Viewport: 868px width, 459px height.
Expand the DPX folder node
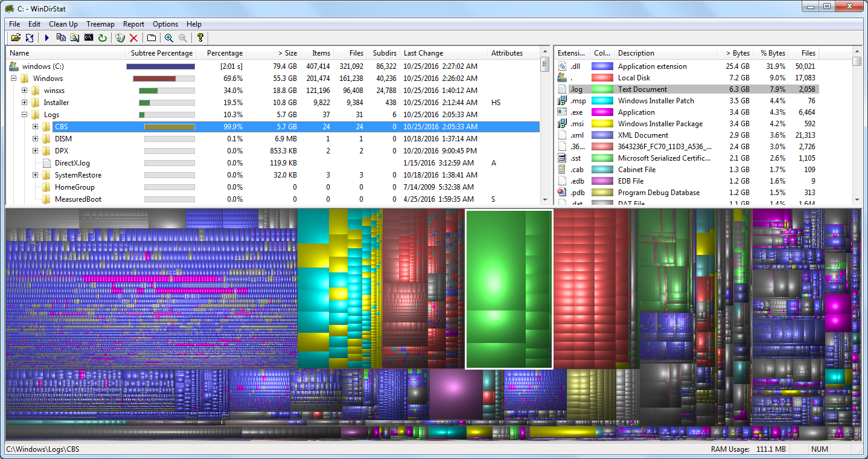point(36,150)
